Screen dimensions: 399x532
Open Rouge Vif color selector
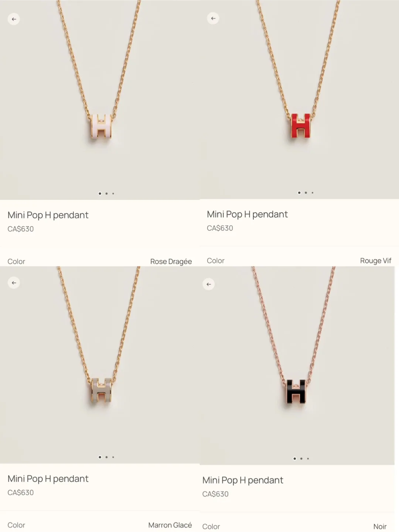(x=299, y=261)
